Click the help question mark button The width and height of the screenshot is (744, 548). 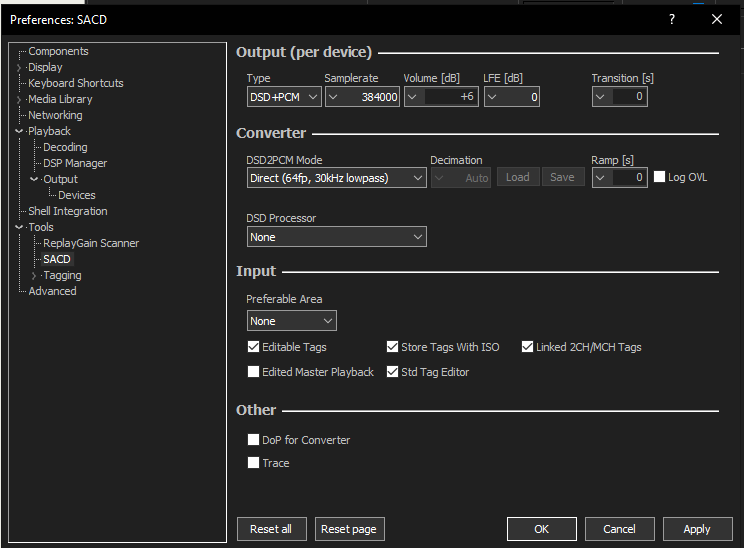pyautogui.click(x=671, y=19)
